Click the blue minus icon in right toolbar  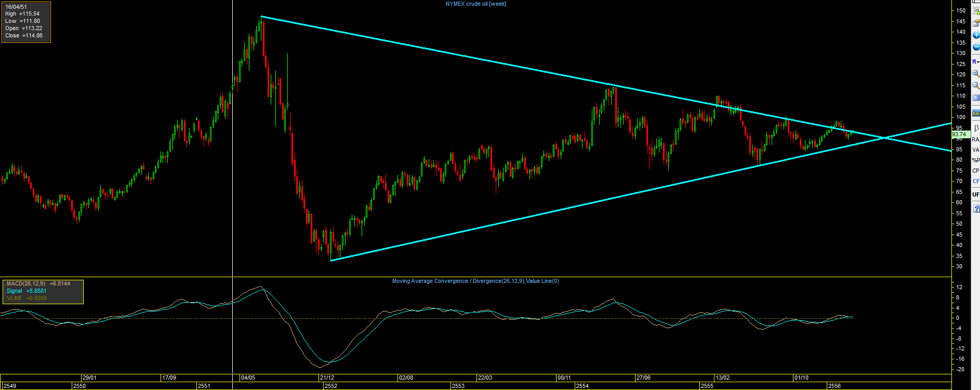975,47
